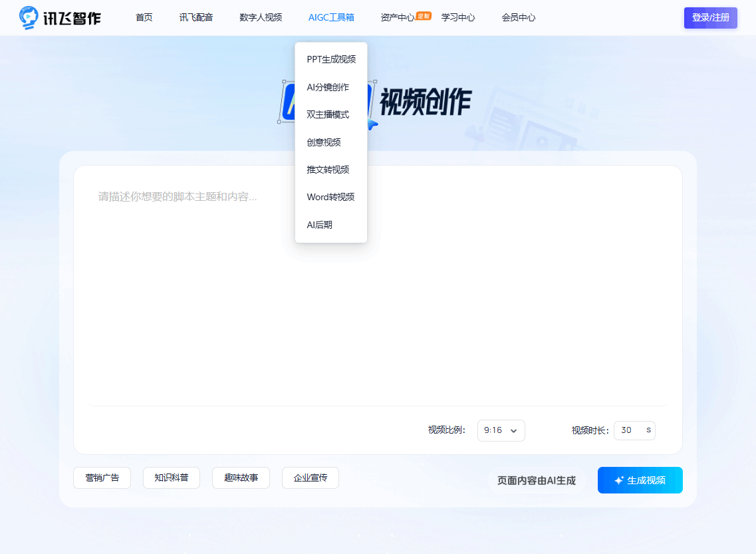Switch to 讯飞配音 section
Screen dimensions: 756x554
click(195, 17)
